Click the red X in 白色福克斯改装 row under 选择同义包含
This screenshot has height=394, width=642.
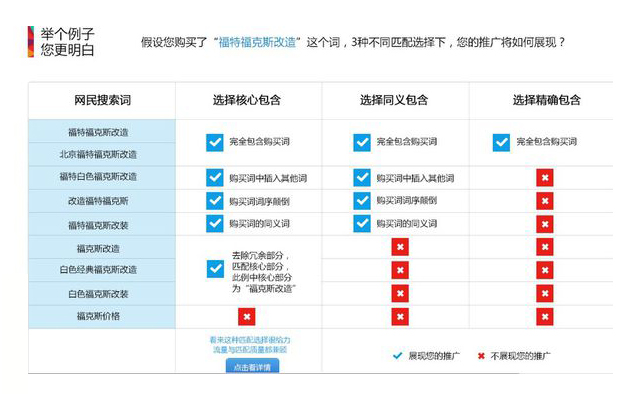(x=400, y=293)
